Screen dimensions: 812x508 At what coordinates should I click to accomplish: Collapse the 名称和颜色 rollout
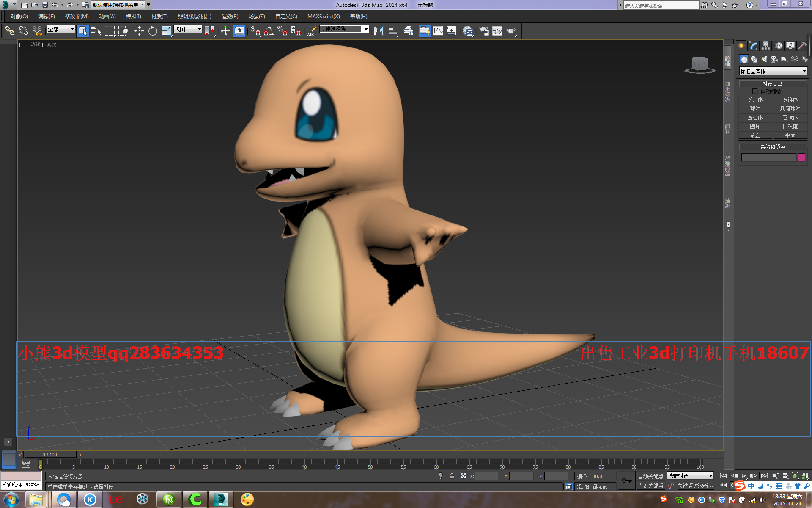click(x=772, y=147)
